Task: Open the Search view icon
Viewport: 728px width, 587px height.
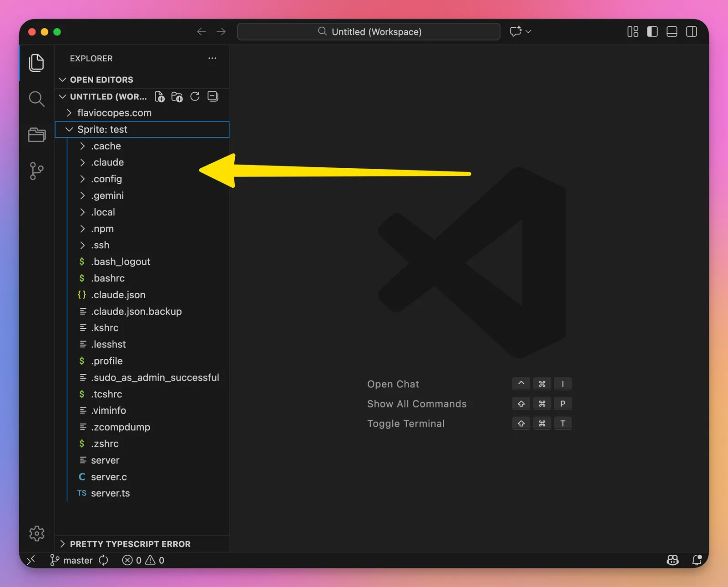Action: point(36,99)
